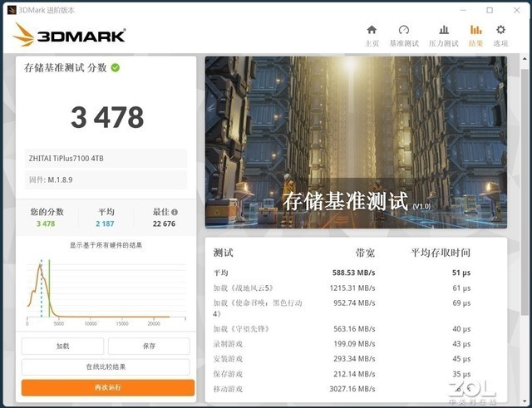Click the 保存 (Save) button
This screenshot has height=408, width=532.
click(x=149, y=346)
